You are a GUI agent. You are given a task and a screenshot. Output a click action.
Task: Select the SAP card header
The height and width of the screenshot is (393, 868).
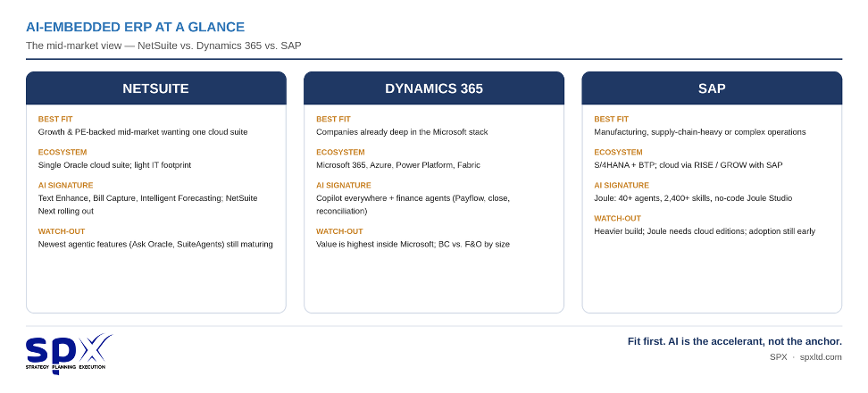pos(712,88)
